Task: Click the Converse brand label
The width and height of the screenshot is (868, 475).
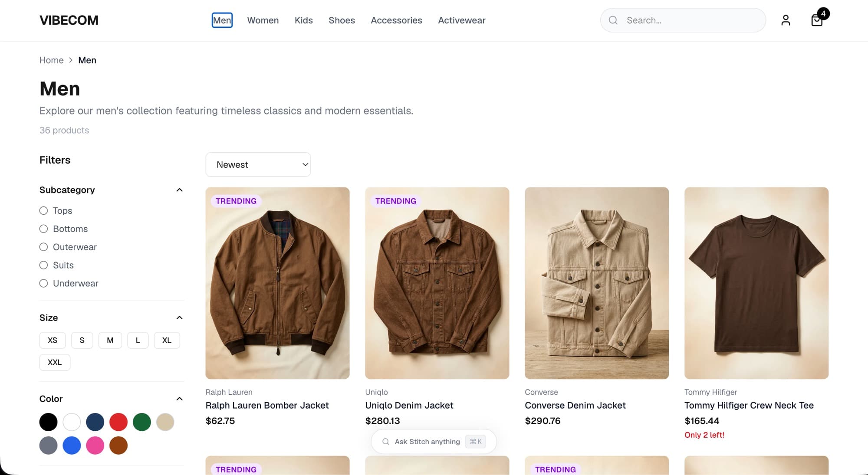Action: tap(542, 392)
